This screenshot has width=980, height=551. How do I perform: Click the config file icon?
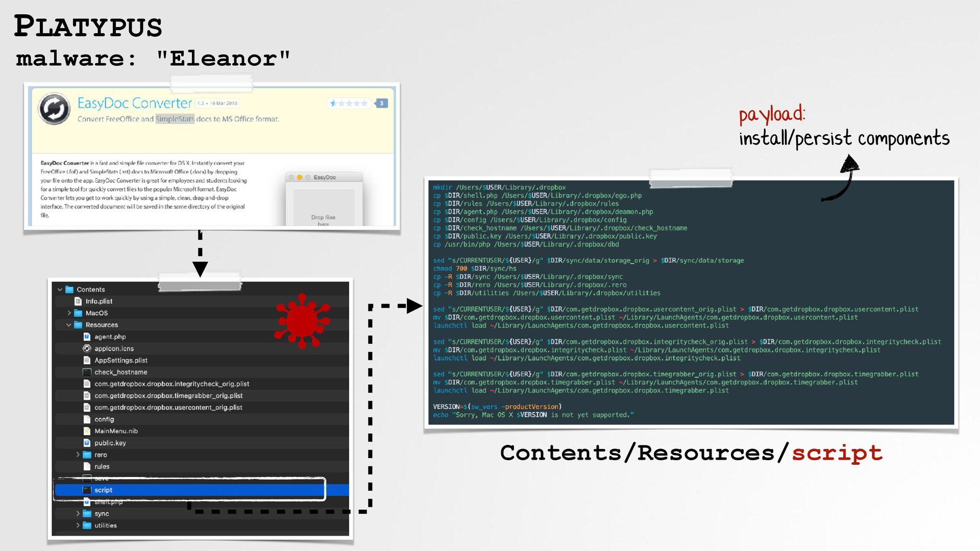click(x=87, y=419)
